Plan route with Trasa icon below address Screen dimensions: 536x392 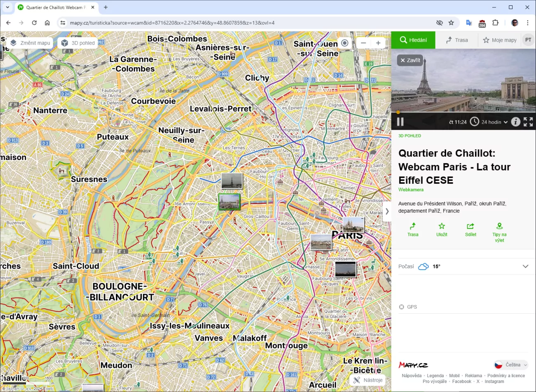[x=413, y=230]
